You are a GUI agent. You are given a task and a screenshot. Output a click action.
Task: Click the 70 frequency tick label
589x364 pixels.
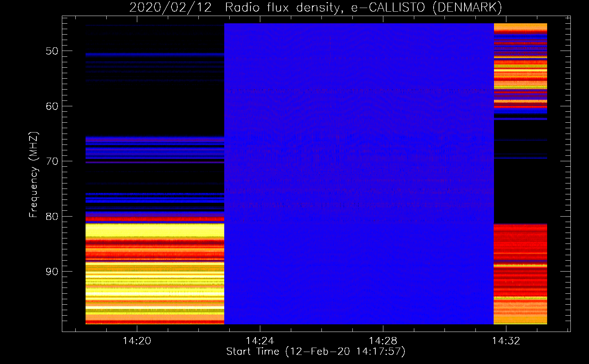pyautogui.click(x=52, y=161)
